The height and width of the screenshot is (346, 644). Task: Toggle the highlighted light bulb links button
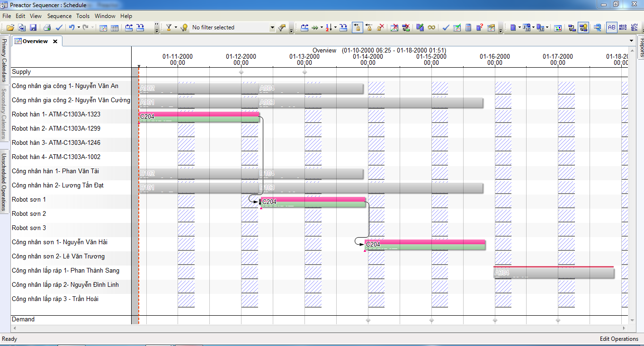click(x=583, y=28)
